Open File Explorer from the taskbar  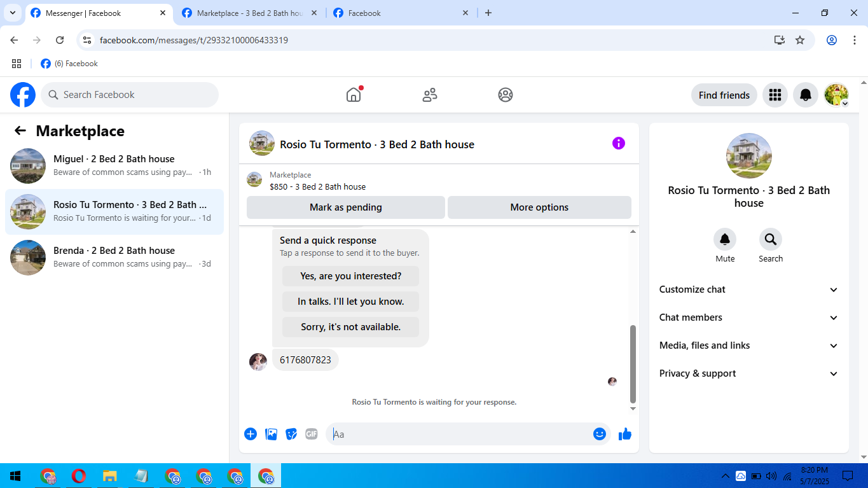[110, 476]
